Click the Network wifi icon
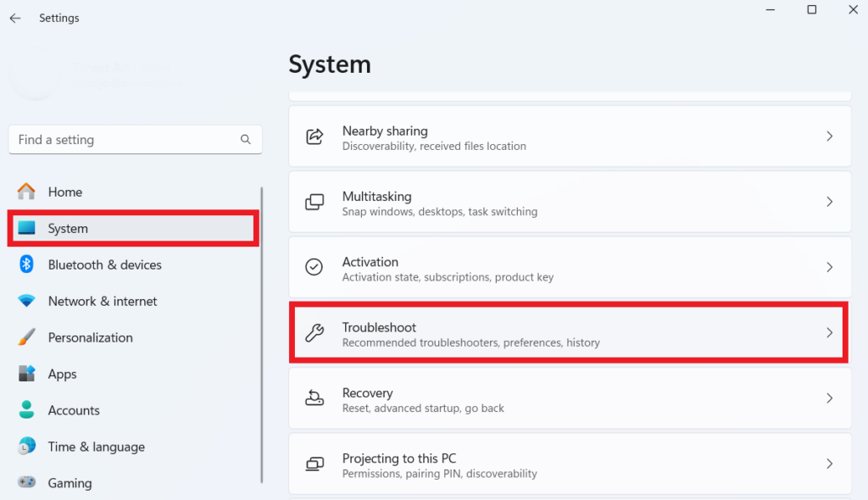This screenshot has width=868, height=500. point(26,301)
